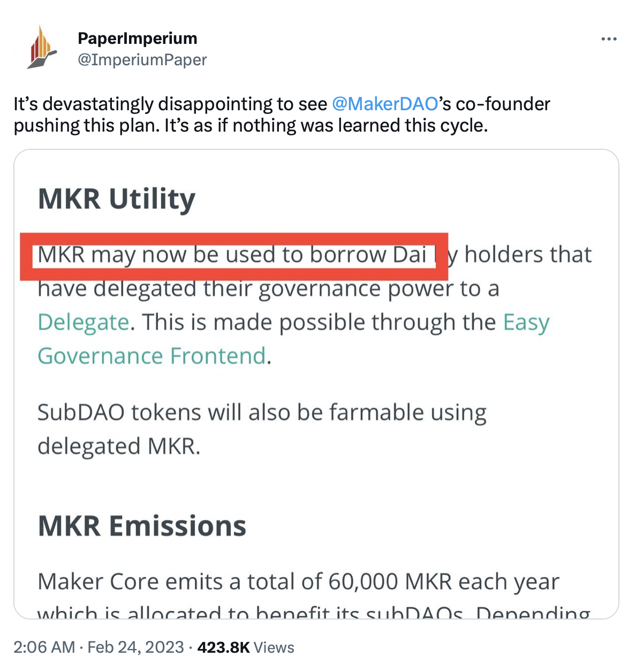This screenshot has width=636, height=672.
Task: Click the MKR Emissions heading
Action: 142,526
